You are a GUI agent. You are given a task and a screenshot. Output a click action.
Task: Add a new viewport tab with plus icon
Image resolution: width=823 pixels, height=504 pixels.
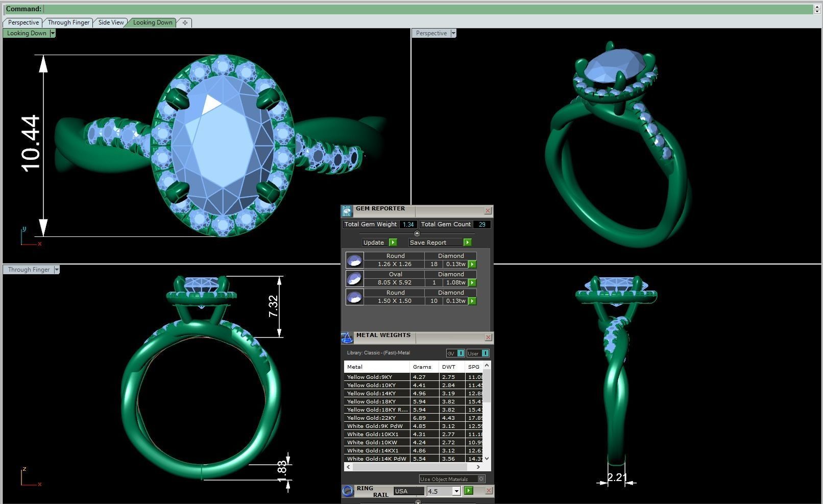coord(185,22)
